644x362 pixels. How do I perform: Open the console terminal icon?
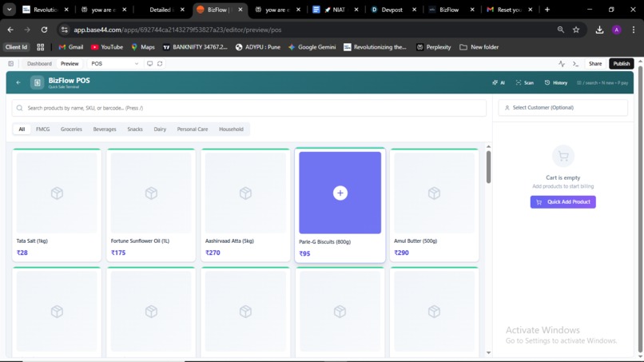[x=575, y=64]
